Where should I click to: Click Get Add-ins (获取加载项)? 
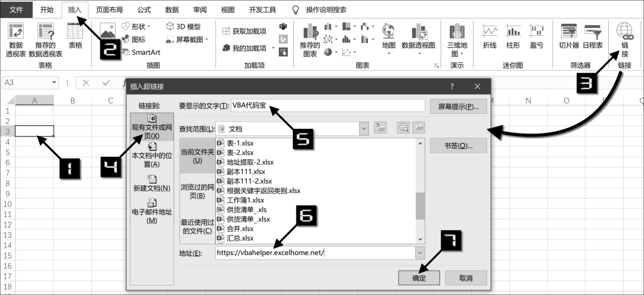pyautogui.click(x=244, y=31)
